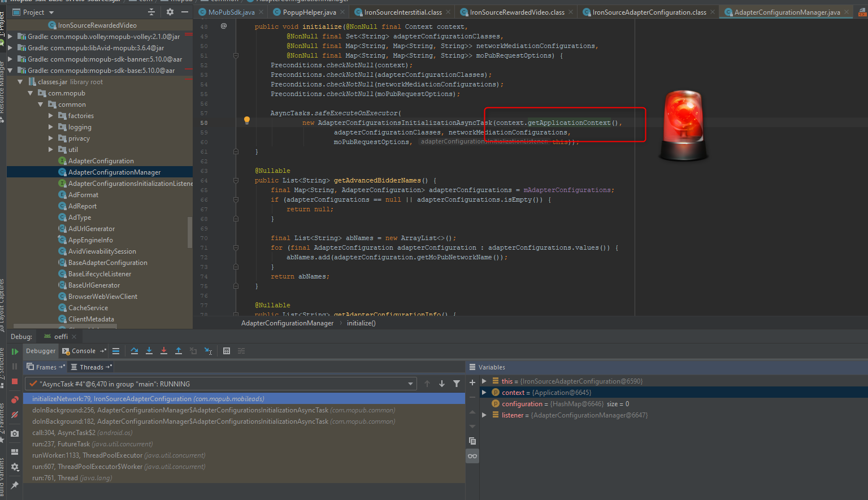The height and width of the screenshot is (500, 868).
Task: Expand the factories package
Action: click(51, 116)
